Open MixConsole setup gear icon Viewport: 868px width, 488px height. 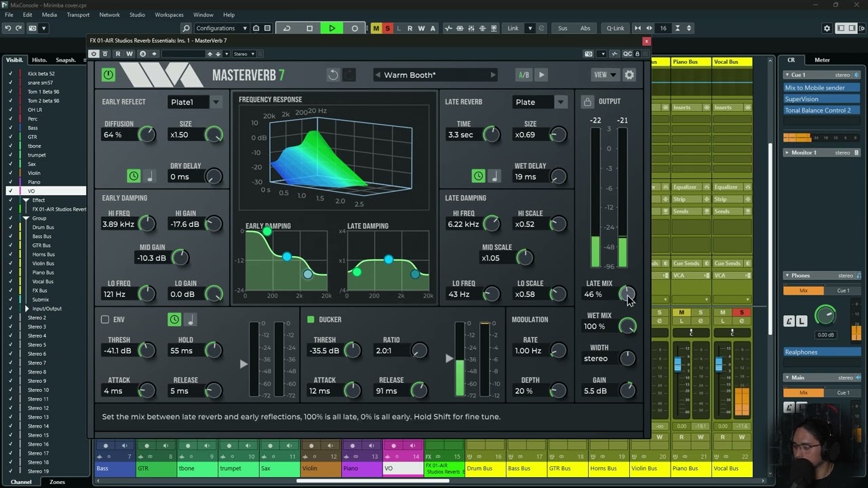(827, 28)
